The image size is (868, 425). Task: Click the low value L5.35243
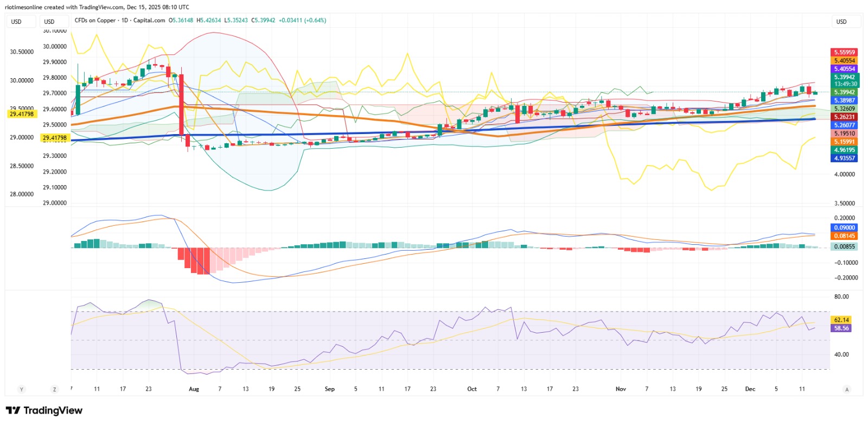(x=236, y=21)
